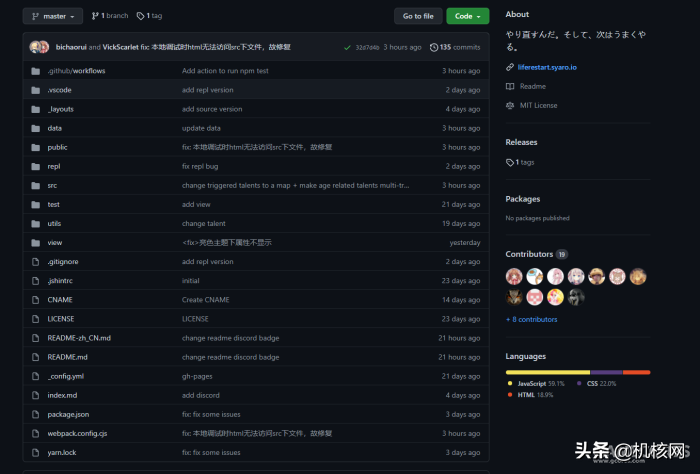Image resolution: width=700 pixels, height=474 pixels.
Task: Click the purple CSS segment of language bar
Action: 606,372
